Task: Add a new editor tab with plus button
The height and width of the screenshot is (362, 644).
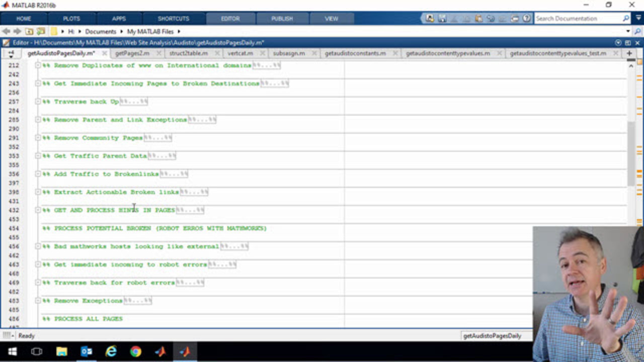Action: [x=629, y=53]
